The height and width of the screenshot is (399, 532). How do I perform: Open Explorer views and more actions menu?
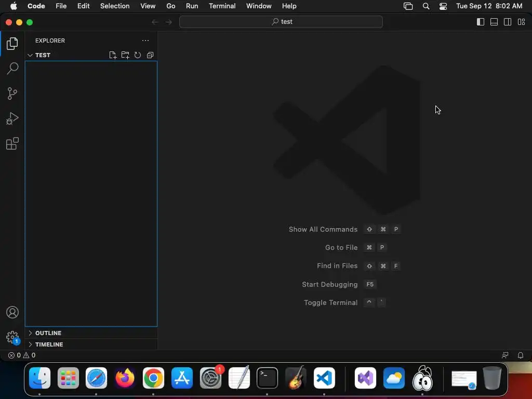[x=145, y=41]
